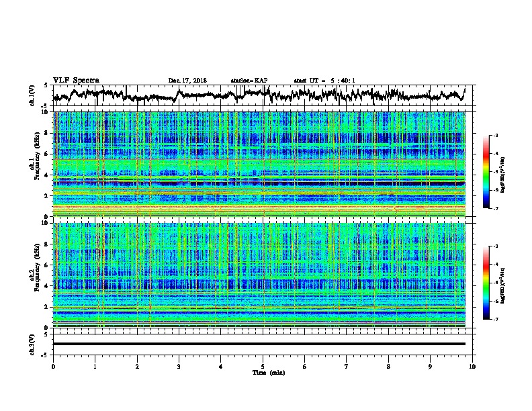532x411 pixels.
Task: Click the -3 label on ch.1 colorbar
Action: coord(495,135)
